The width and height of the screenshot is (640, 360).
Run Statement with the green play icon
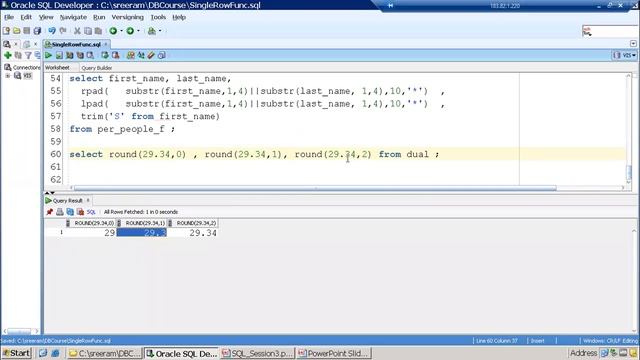coord(49,55)
